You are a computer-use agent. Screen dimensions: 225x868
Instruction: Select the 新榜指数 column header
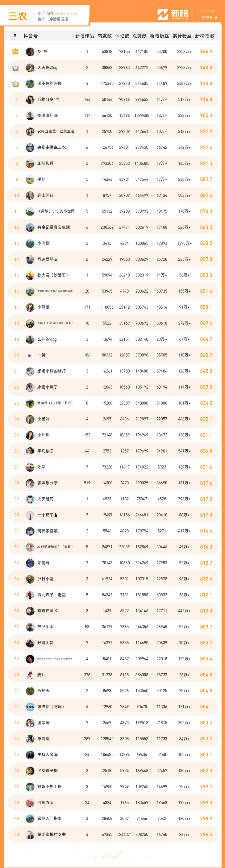point(205,36)
